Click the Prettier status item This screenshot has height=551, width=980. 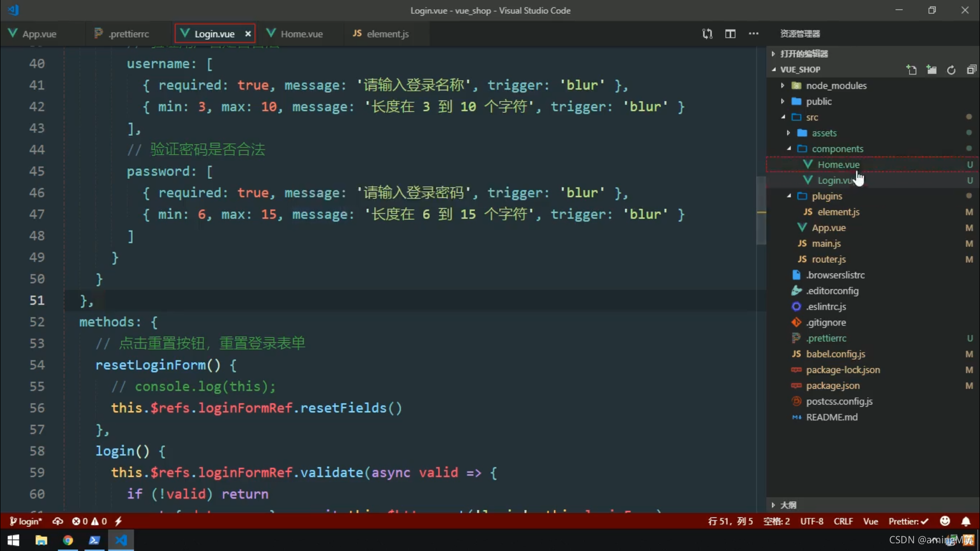click(x=908, y=521)
